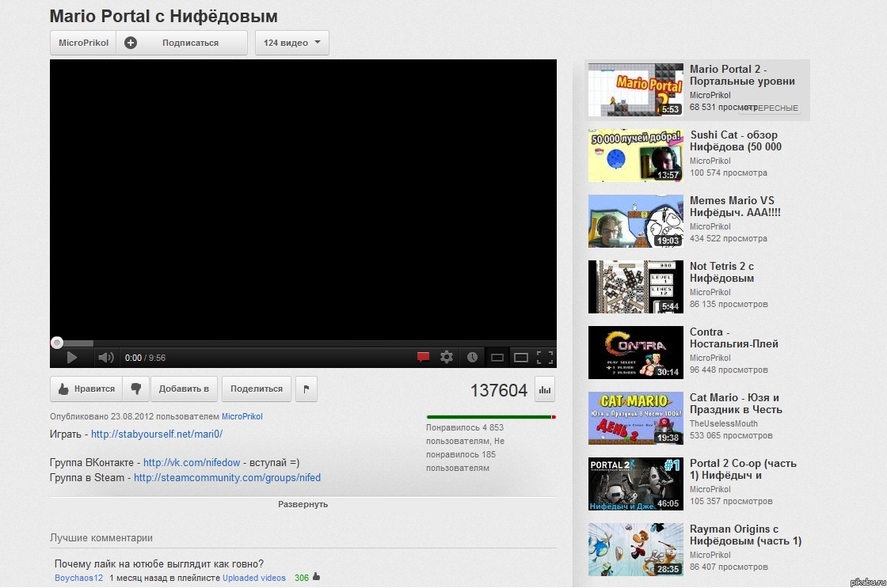Open the Contra video thumbnail
Image resolution: width=887 pixels, height=588 pixels.
(x=636, y=352)
